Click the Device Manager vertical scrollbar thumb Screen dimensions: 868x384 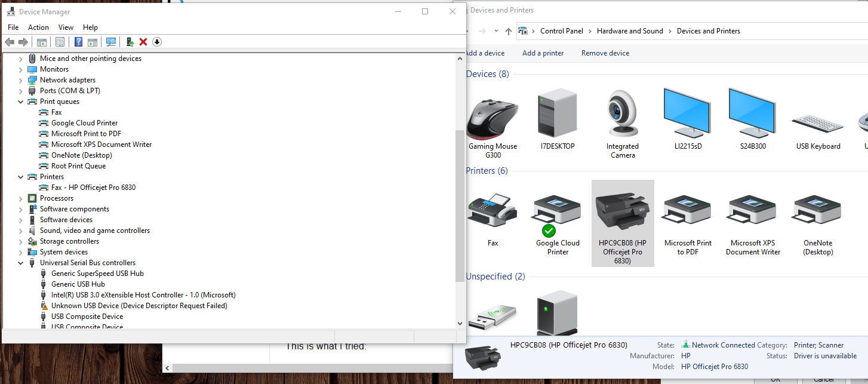pos(460,206)
